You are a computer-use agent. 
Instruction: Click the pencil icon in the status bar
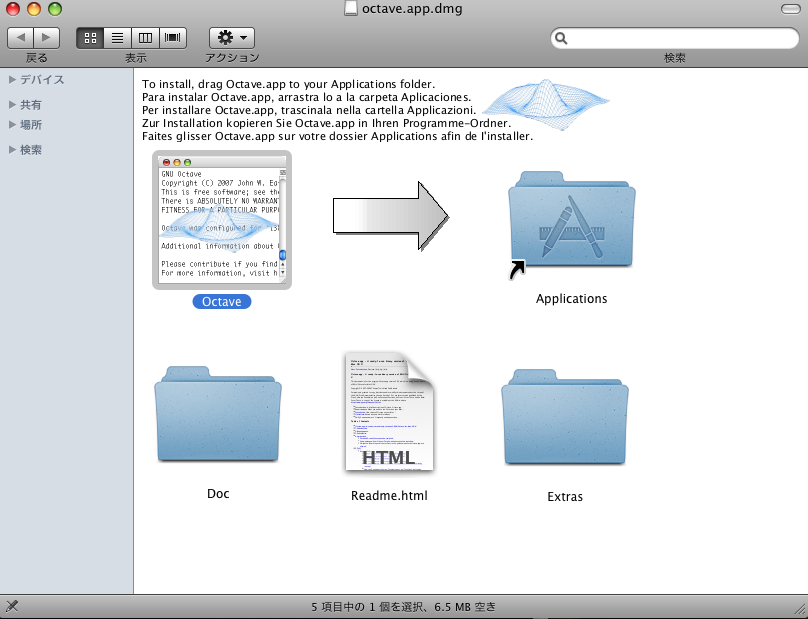(12, 606)
